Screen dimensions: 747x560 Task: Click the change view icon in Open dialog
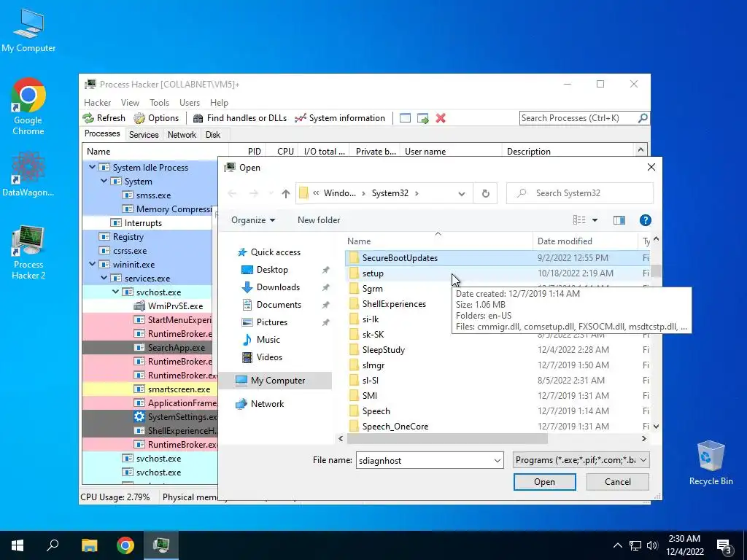[x=579, y=220]
